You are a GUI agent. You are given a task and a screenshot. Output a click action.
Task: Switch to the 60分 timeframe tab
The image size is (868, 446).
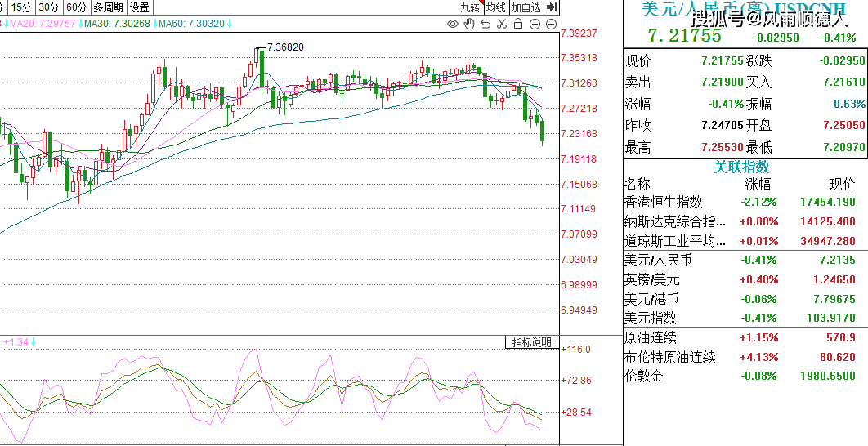pos(76,7)
